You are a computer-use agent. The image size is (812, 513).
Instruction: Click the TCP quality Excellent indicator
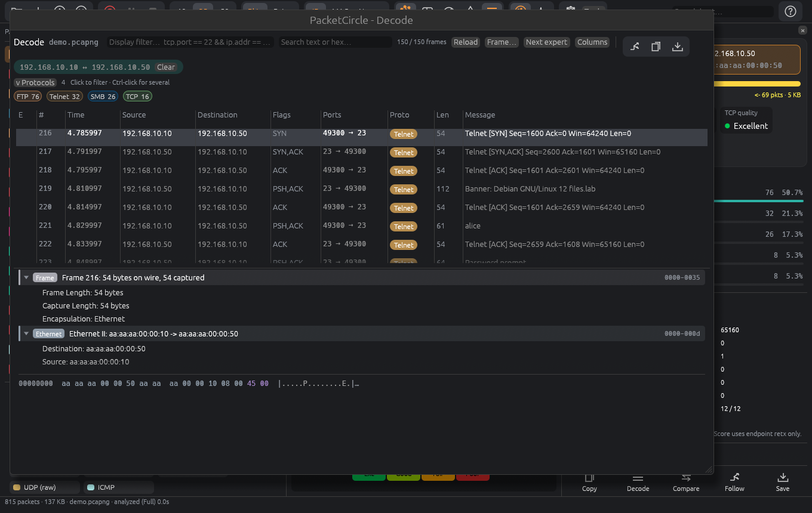(x=746, y=126)
